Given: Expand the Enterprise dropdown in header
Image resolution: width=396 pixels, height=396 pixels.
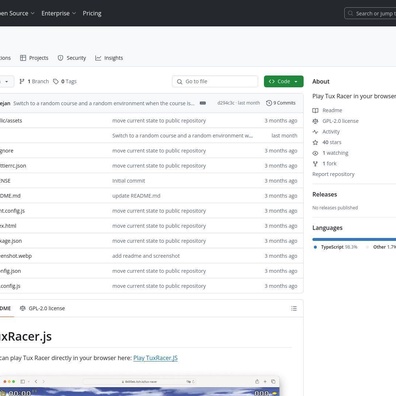Looking at the screenshot, I should tap(59, 13).
